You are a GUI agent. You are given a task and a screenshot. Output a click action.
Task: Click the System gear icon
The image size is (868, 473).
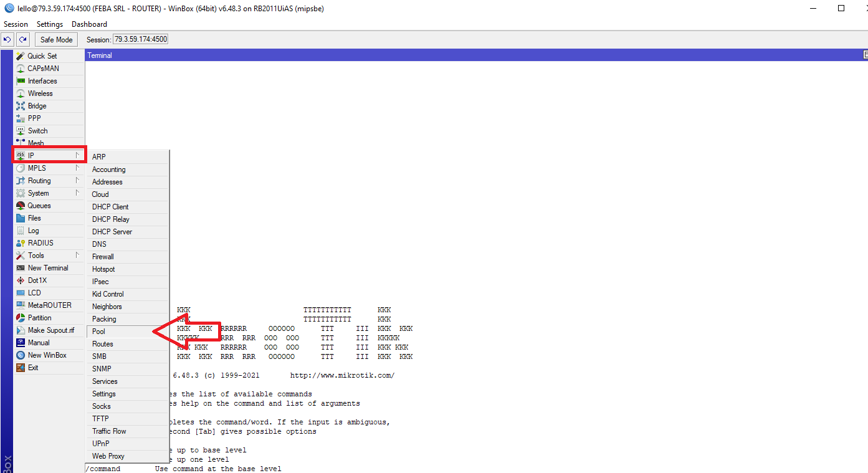pos(21,193)
